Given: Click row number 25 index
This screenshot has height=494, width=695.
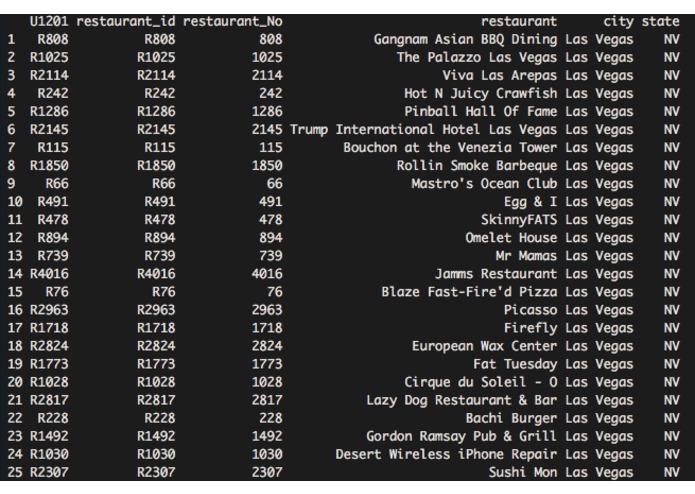Looking at the screenshot, I should pos(15,473).
